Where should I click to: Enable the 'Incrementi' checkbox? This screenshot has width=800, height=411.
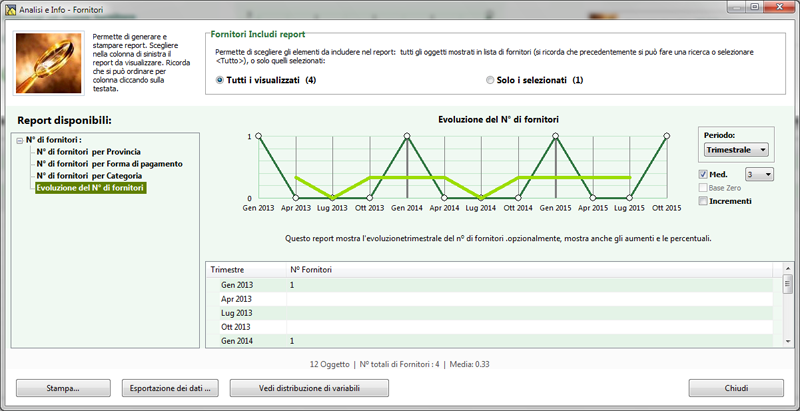(704, 201)
